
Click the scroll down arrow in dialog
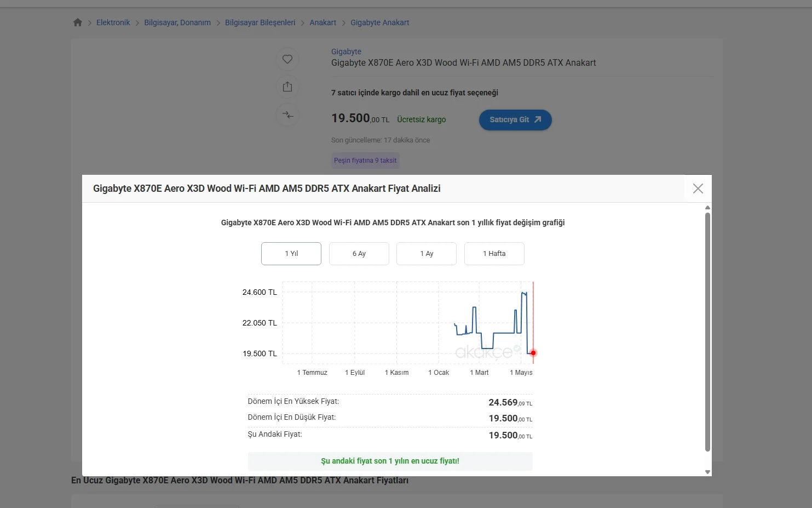(x=707, y=472)
